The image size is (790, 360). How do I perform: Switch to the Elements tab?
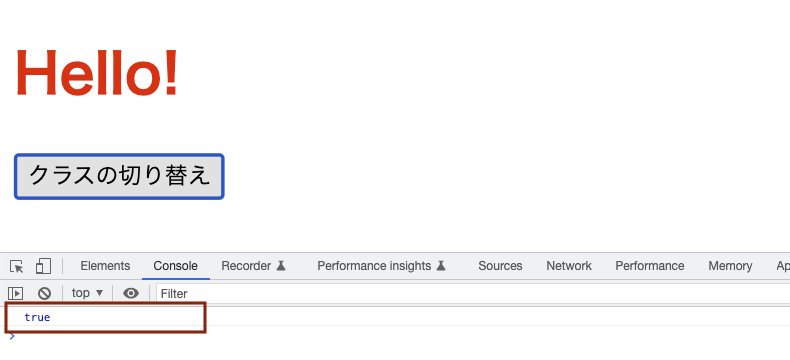[x=105, y=266]
